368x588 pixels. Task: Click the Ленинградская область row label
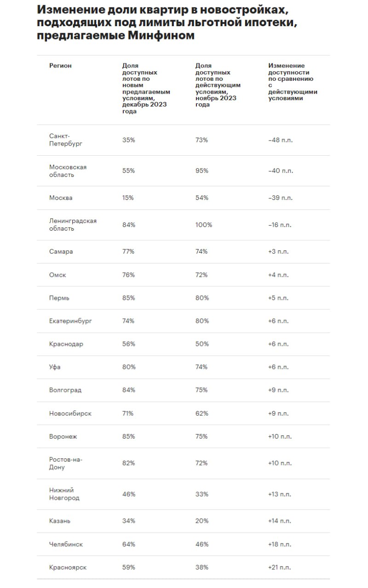tap(73, 225)
